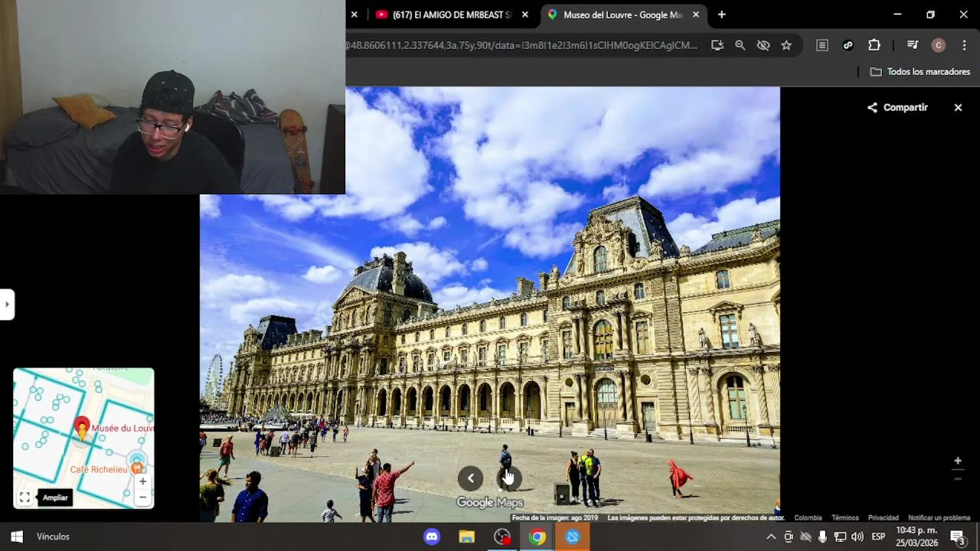The height and width of the screenshot is (551, 980).
Task: Open the volume speaker tray icon
Action: pyautogui.click(x=857, y=536)
